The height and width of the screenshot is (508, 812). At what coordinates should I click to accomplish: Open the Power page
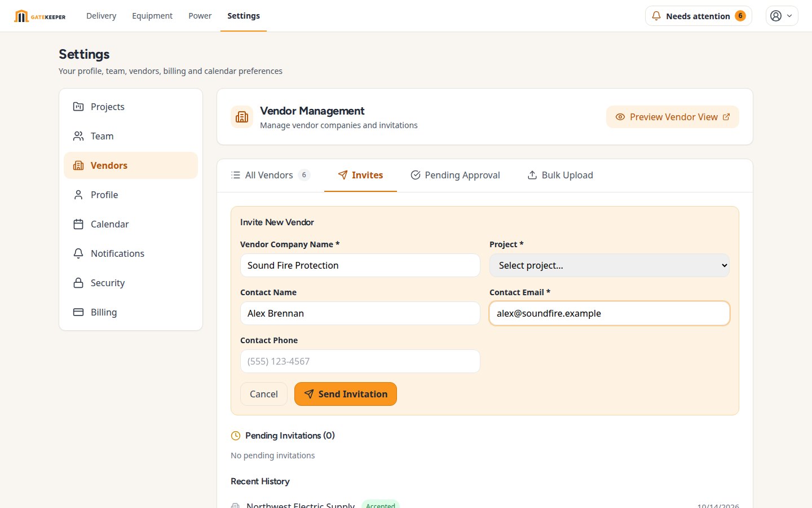tap(200, 16)
